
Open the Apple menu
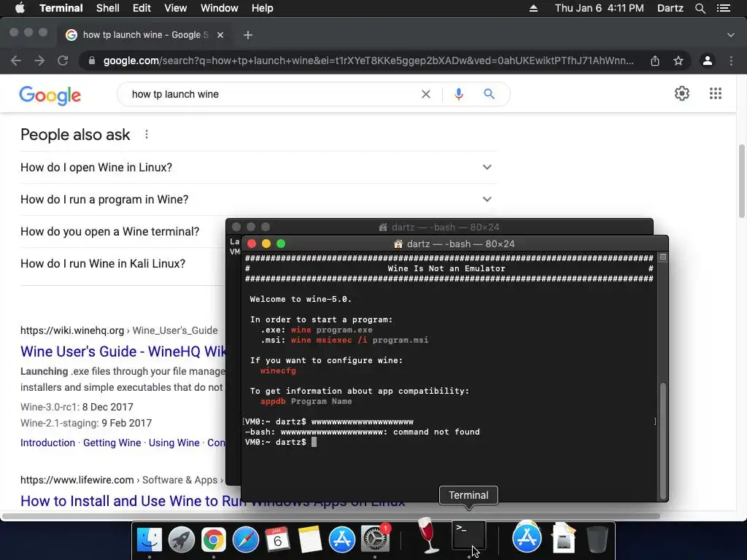pyautogui.click(x=20, y=8)
